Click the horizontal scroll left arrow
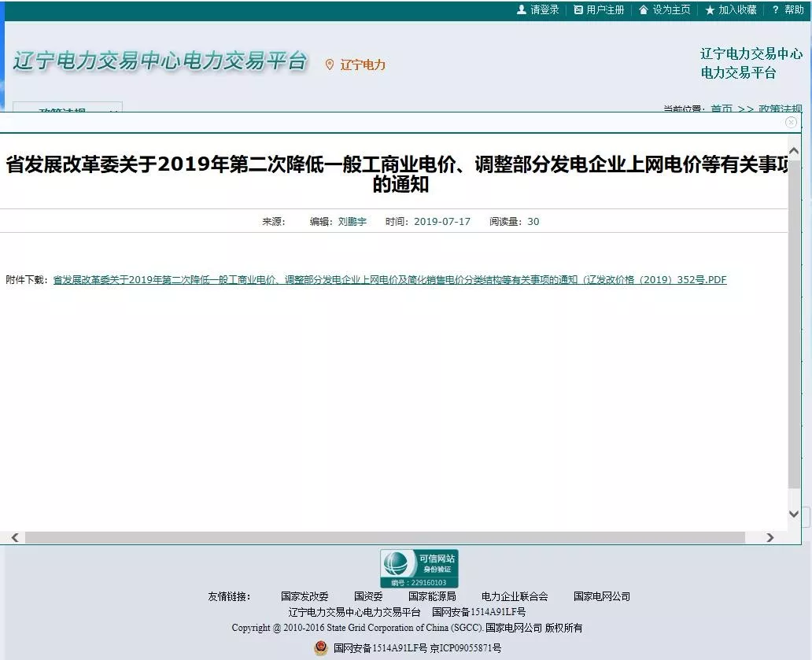Image resolution: width=812 pixels, height=660 pixels. coord(15,538)
